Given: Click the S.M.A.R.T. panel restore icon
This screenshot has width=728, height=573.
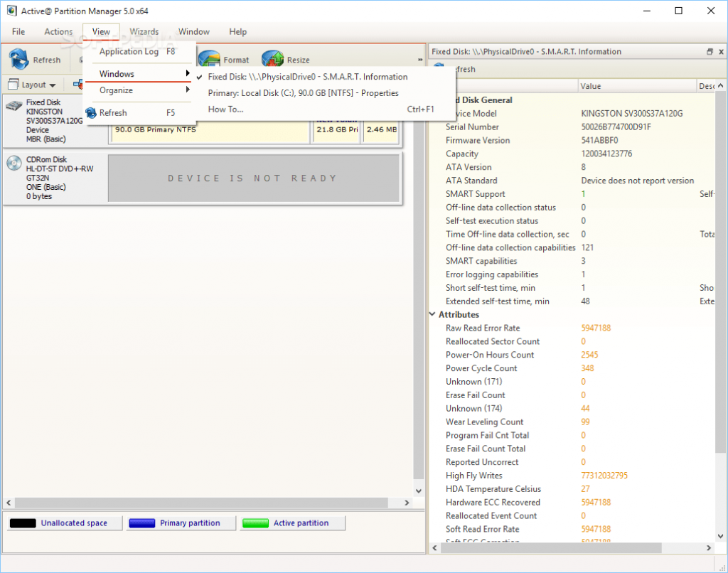Looking at the screenshot, I should [x=710, y=52].
